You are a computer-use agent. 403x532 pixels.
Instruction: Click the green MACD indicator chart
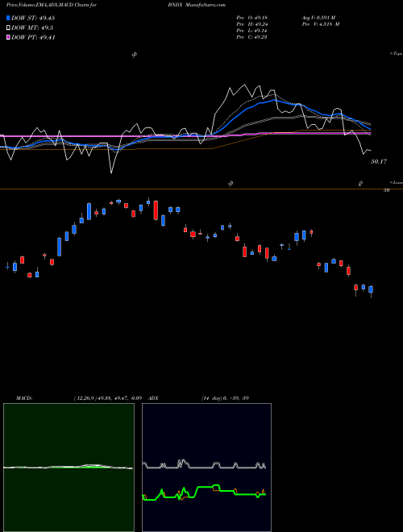click(x=69, y=468)
